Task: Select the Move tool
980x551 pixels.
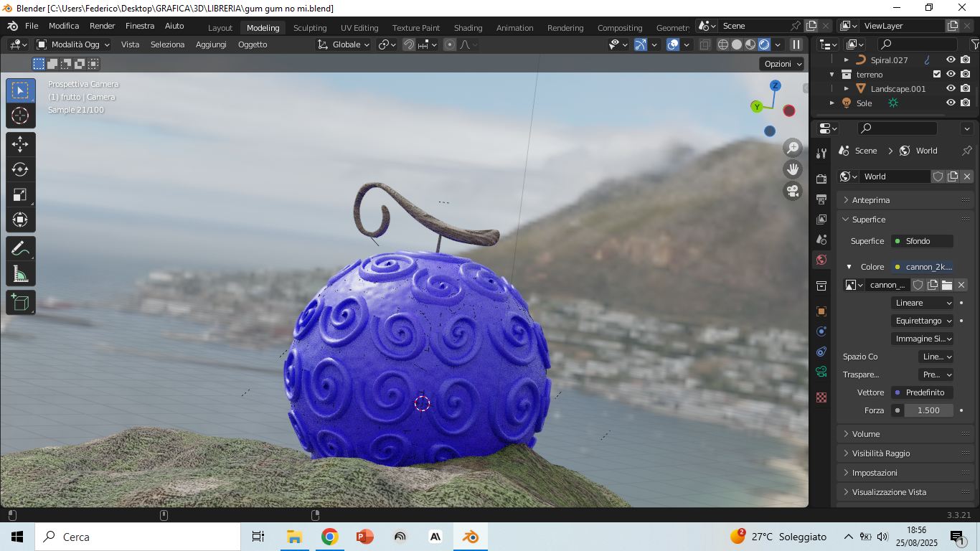Action: click(x=21, y=144)
